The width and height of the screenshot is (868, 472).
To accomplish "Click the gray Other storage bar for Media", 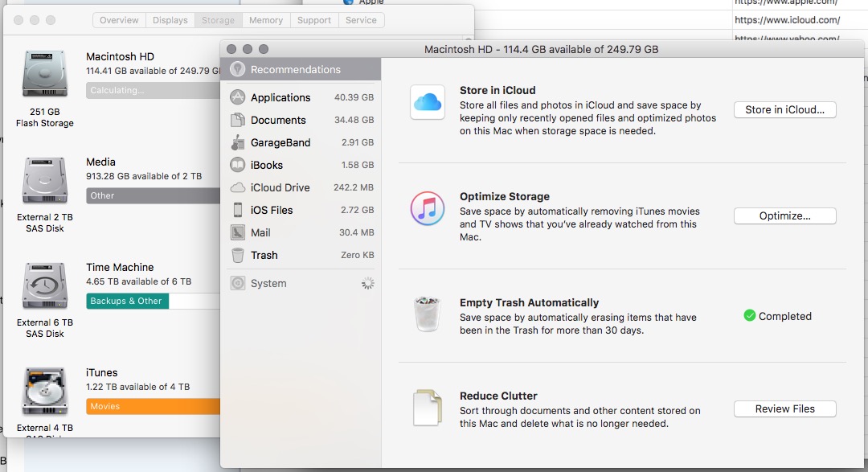I will click(x=153, y=195).
